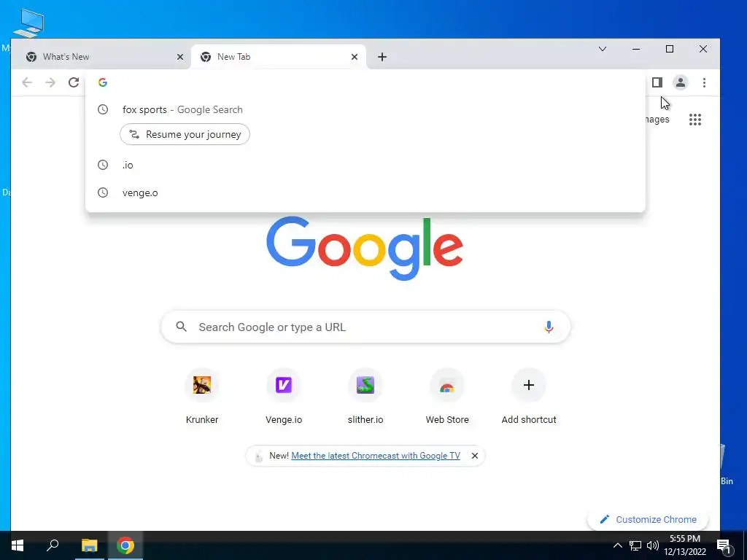Screen dimensions: 747x560
Task: Open the network status tray icon
Action: point(635,545)
